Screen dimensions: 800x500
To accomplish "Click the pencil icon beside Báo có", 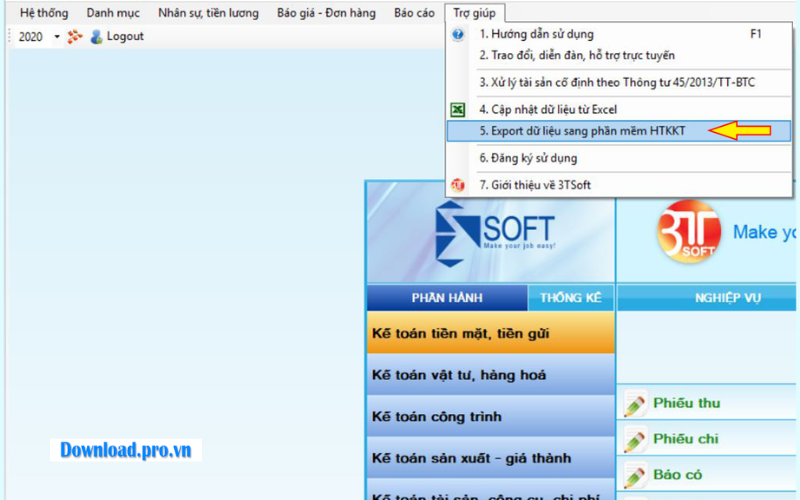I will [634, 475].
